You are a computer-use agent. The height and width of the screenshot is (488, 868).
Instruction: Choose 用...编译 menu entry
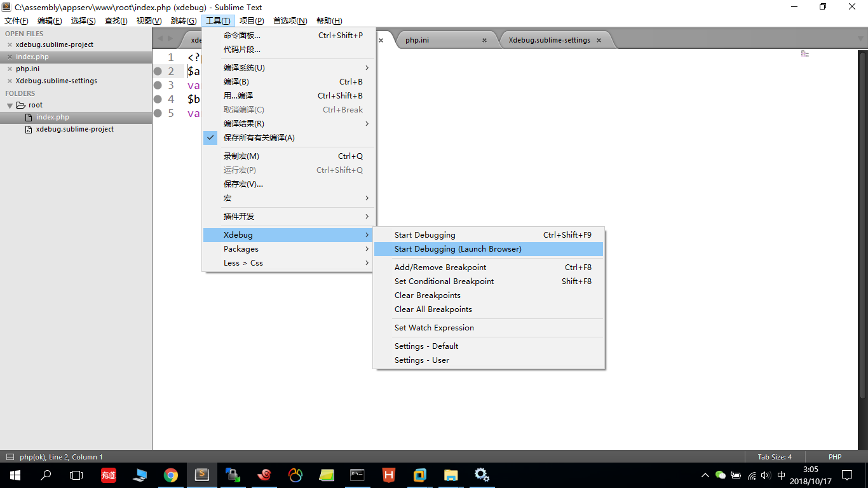pyautogui.click(x=288, y=96)
